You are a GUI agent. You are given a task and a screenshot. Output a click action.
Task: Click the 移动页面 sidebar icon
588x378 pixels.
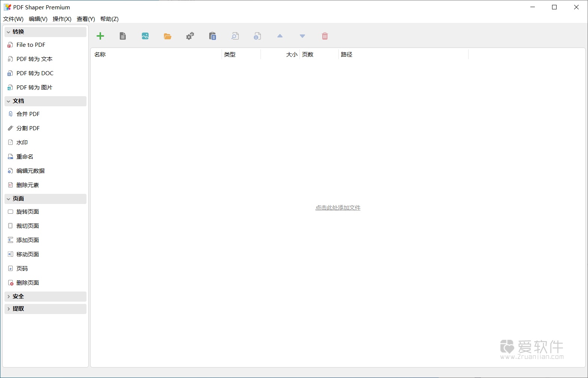click(10, 254)
